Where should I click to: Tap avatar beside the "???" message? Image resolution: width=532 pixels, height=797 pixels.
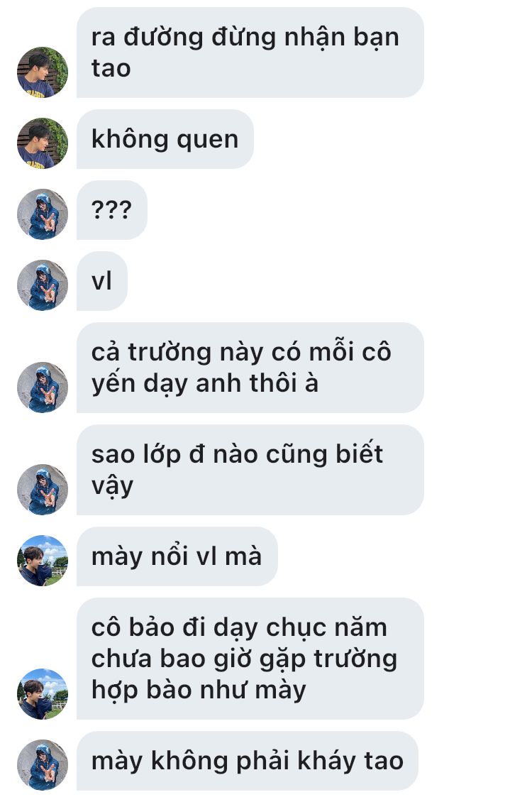pyautogui.click(x=42, y=214)
